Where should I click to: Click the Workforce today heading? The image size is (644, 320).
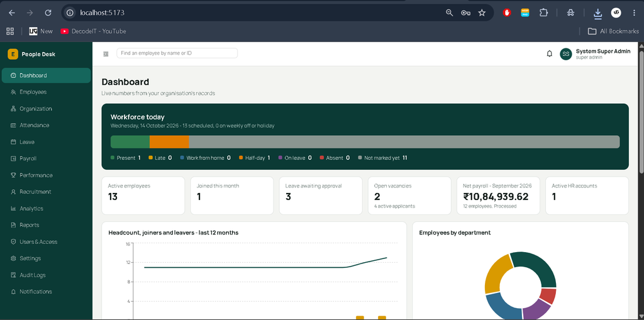click(x=138, y=117)
